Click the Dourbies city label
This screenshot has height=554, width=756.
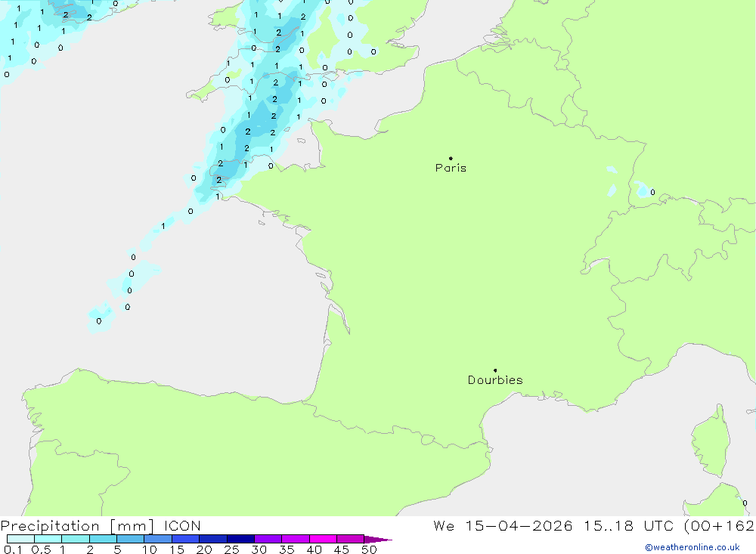pyautogui.click(x=495, y=380)
